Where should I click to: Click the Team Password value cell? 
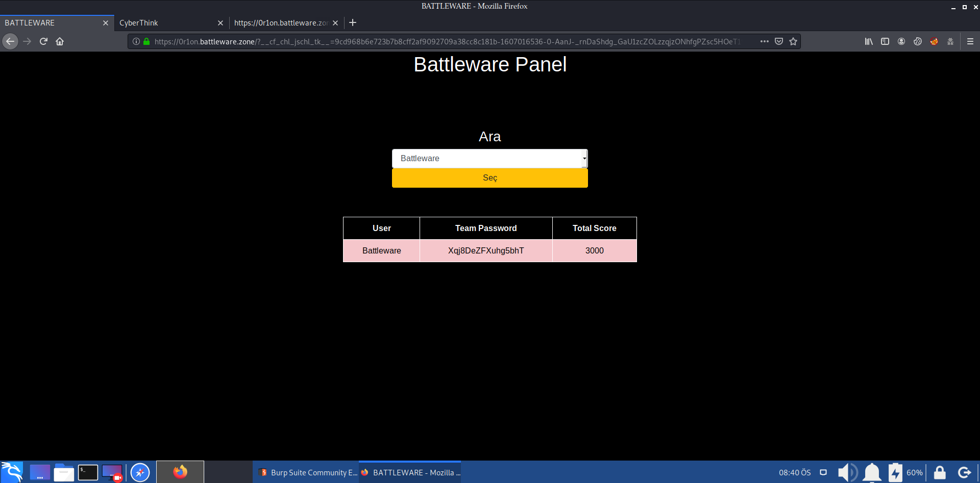[485, 250]
